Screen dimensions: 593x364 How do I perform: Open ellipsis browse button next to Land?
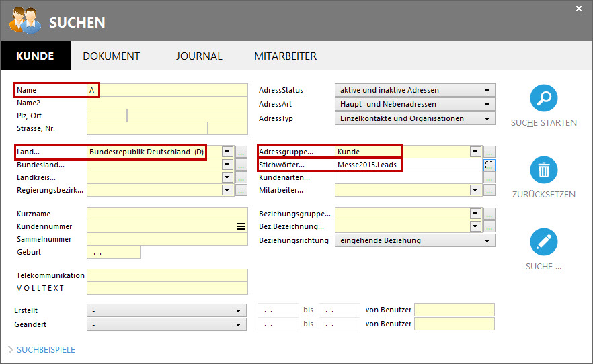tap(241, 152)
